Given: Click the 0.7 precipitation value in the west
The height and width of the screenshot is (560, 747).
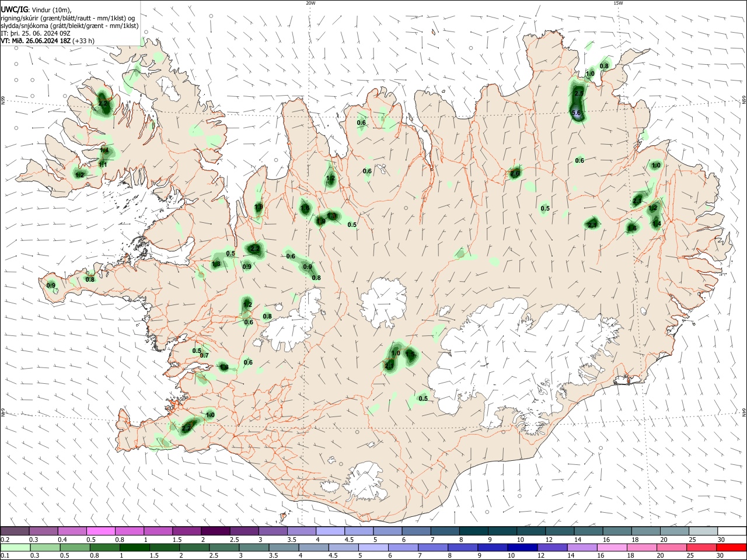Looking at the screenshot, I should (204, 355).
